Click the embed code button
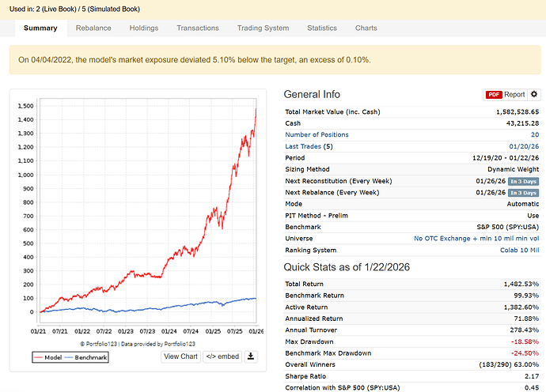The height and width of the screenshot is (392, 546). tap(222, 356)
